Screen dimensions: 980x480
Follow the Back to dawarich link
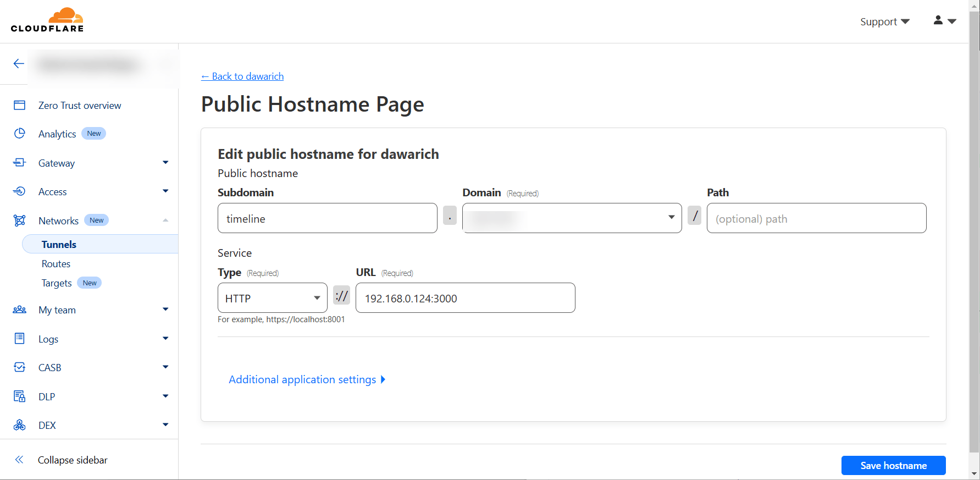click(x=242, y=76)
